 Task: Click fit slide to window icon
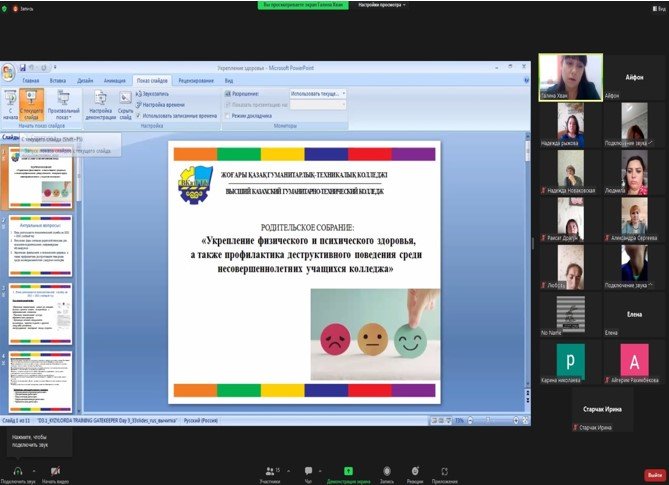[525, 421]
